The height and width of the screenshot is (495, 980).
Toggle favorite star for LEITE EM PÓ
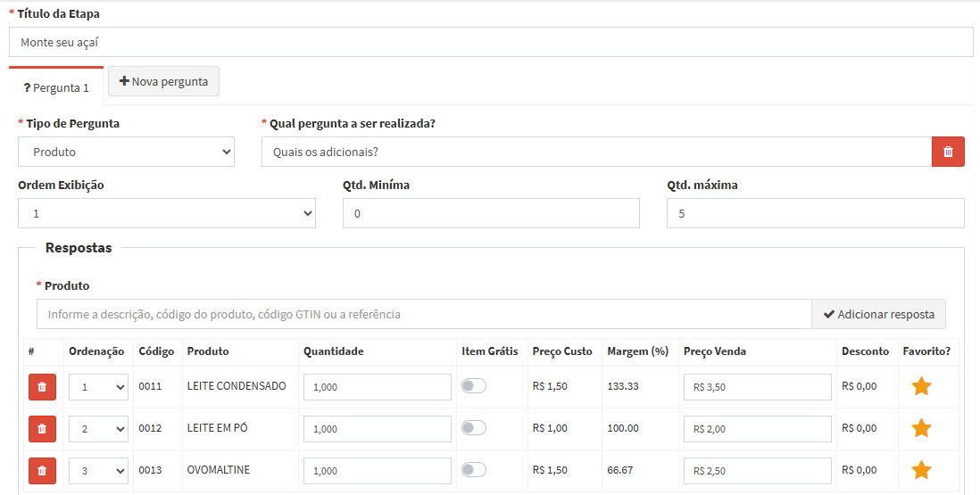coord(921,428)
